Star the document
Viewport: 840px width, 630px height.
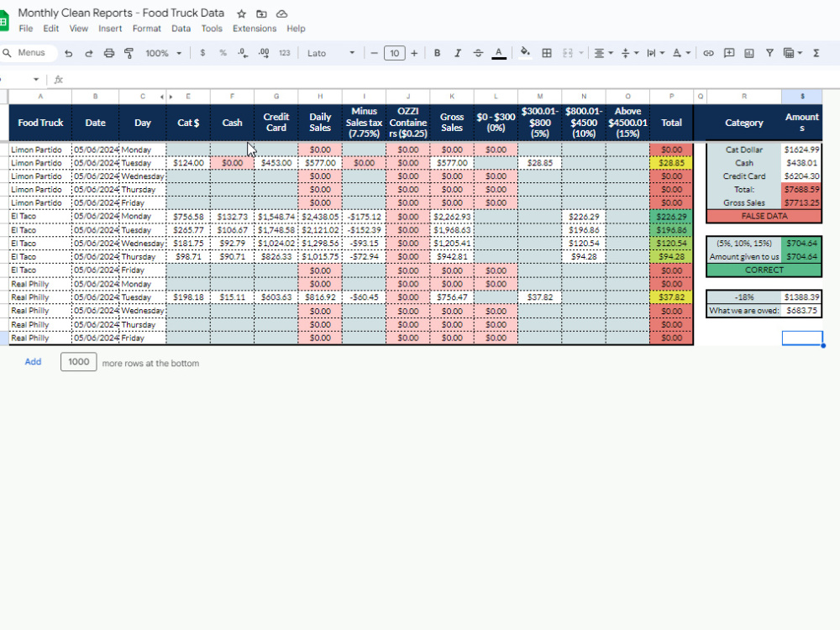click(242, 14)
